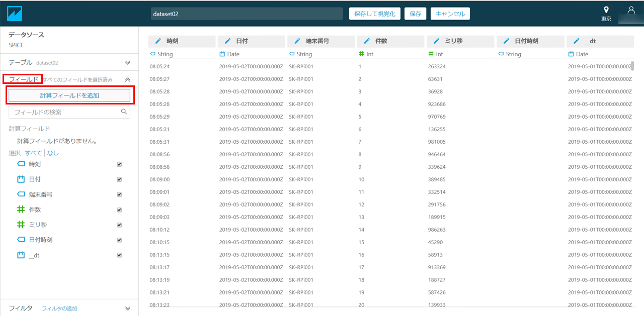
Task: Click 計算フィールドがありません text
Action: (x=57, y=141)
